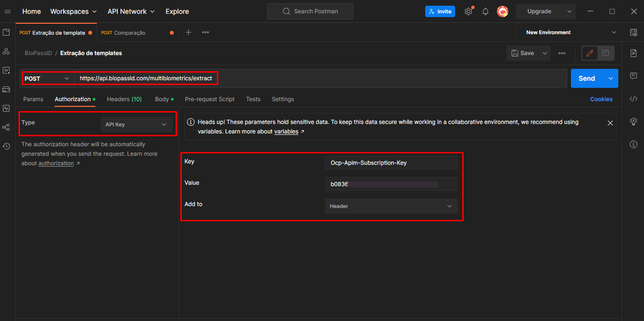
Task: Open the Add to Header dropdown
Action: click(392, 206)
